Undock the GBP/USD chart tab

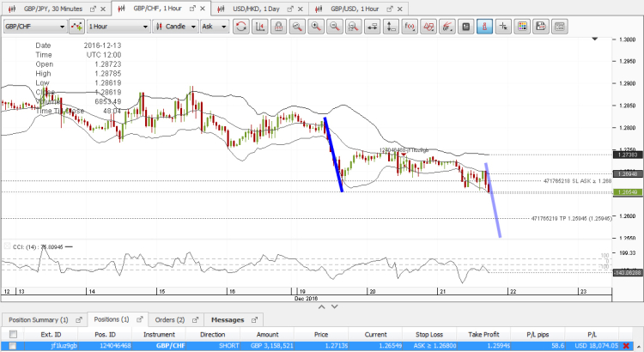point(390,9)
